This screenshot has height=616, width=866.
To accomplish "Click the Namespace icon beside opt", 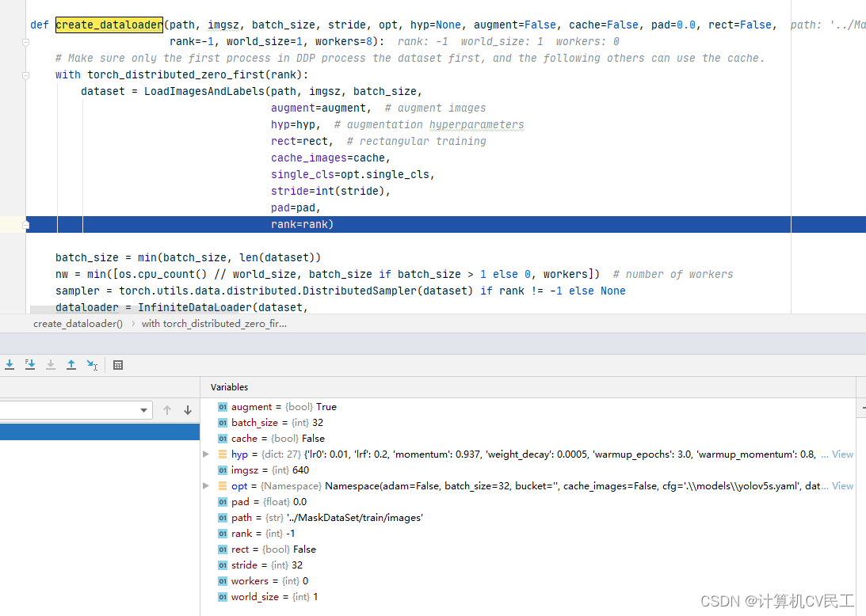I will 223,485.
